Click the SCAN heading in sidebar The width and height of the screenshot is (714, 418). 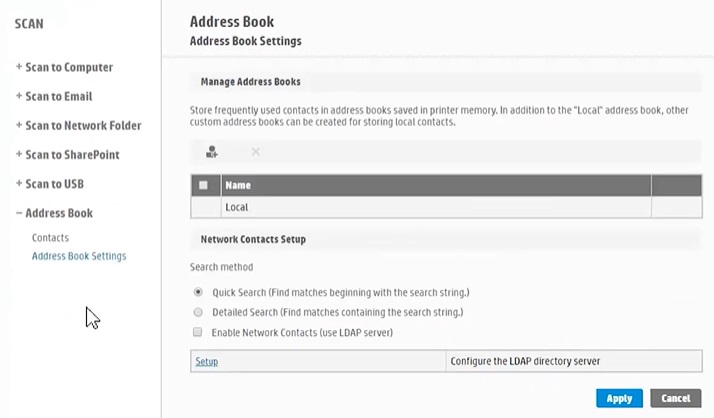pos(29,23)
